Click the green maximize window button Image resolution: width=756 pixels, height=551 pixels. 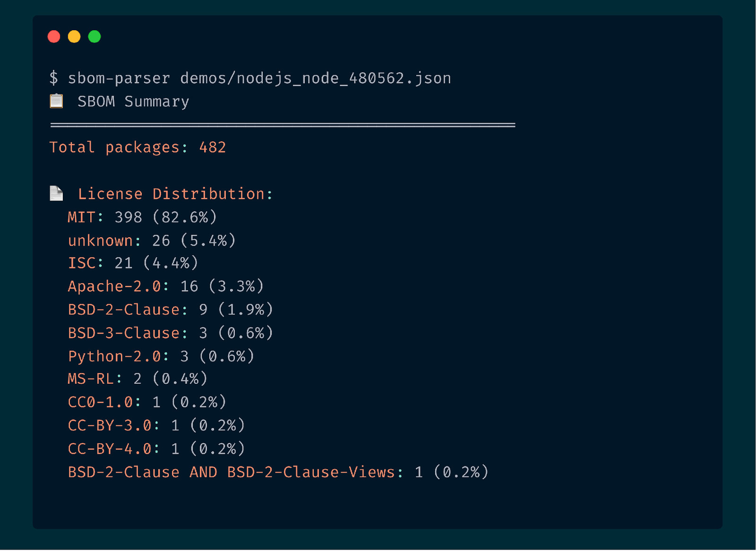click(x=94, y=37)
